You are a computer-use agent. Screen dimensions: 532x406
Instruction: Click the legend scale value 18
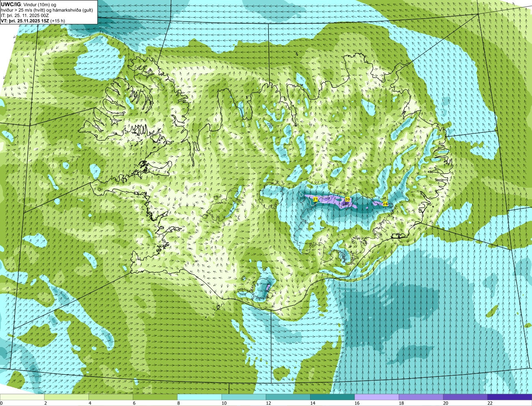pos(401,403)
